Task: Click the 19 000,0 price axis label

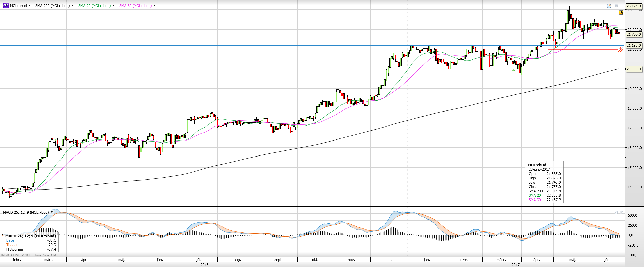Action: 634,89
